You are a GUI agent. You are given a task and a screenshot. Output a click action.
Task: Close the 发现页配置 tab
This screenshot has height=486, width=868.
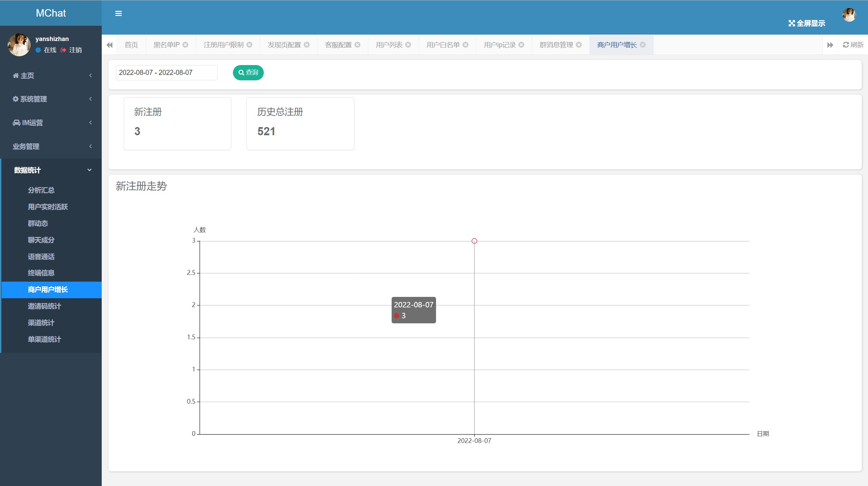point(307,45)
